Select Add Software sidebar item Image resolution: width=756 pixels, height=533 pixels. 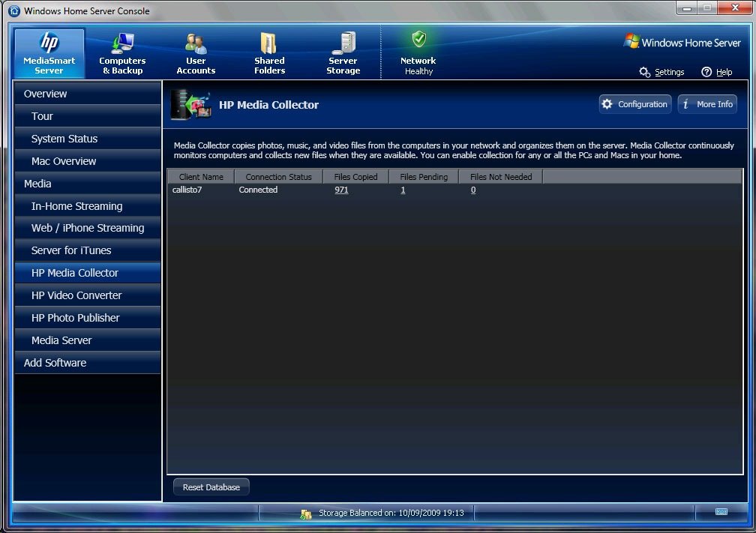tap(88, 363)
